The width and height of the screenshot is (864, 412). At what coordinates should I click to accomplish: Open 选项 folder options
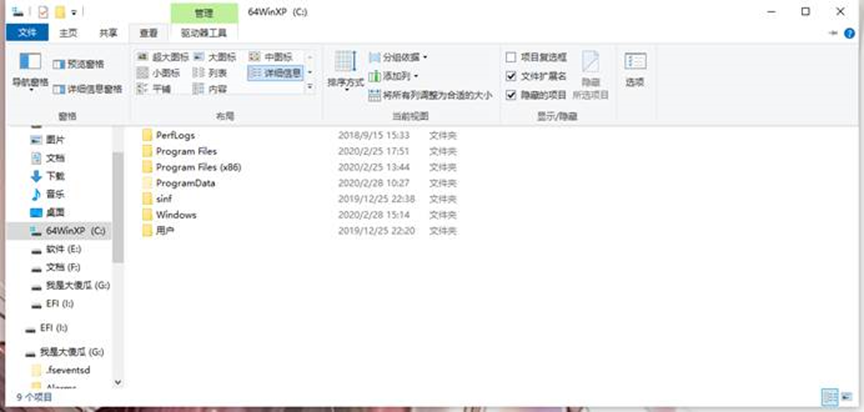click(x=635, y=69)
